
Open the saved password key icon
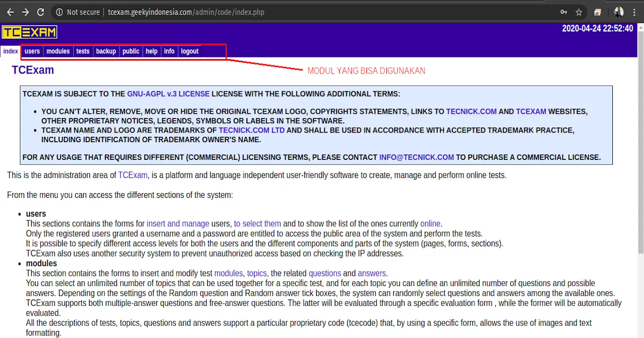[564, 12]
